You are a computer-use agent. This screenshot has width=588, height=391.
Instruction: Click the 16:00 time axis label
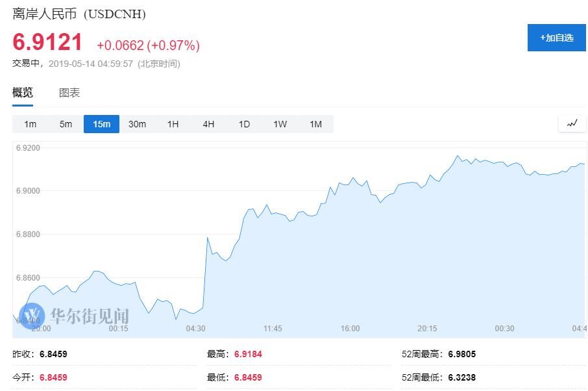350,329
